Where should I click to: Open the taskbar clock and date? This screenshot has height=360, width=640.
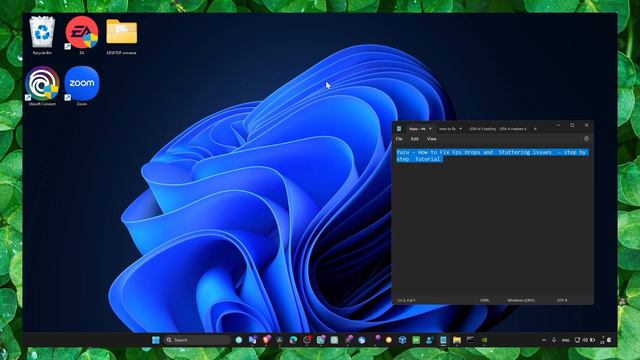(602, 340)
